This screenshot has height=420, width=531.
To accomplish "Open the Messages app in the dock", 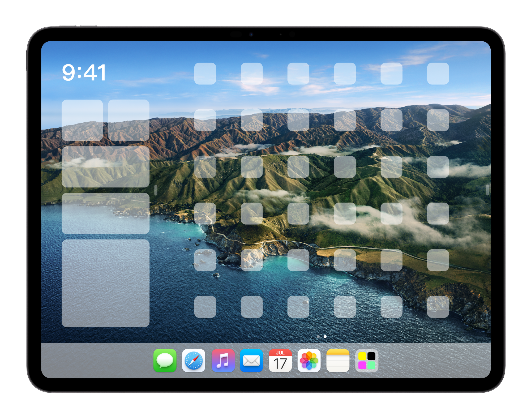I will [x=165, y=360].
